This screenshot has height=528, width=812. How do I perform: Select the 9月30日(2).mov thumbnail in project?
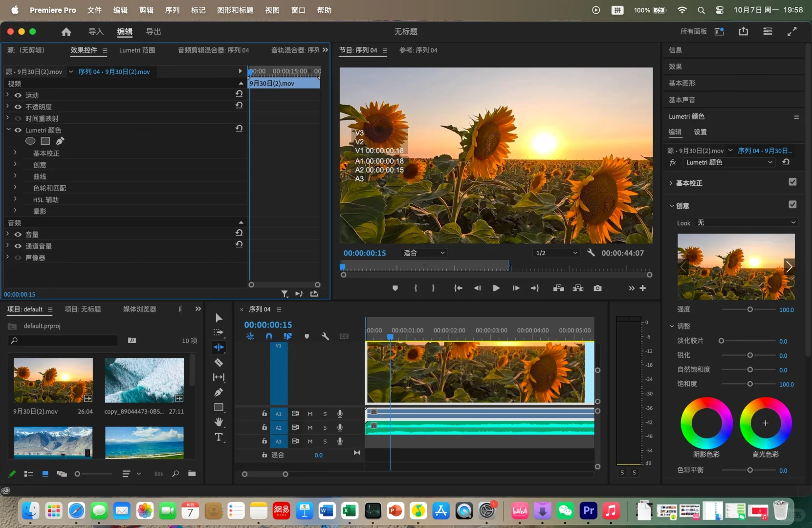(53, 380)
